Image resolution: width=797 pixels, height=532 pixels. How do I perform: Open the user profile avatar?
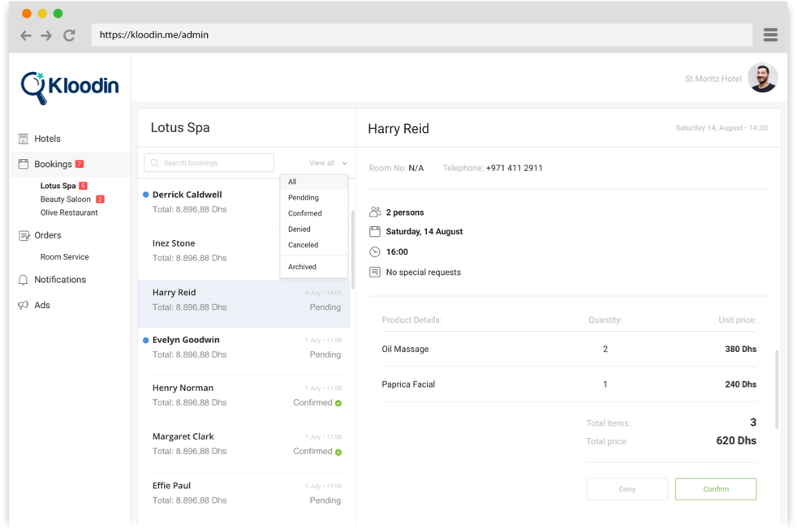[762, 78]
